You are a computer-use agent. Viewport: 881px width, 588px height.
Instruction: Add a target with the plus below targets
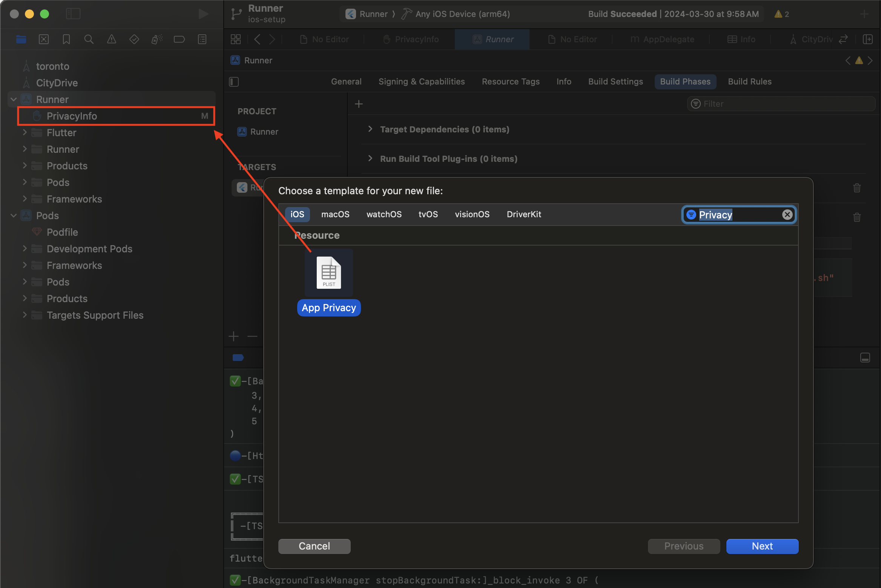[x=234, y=336]
